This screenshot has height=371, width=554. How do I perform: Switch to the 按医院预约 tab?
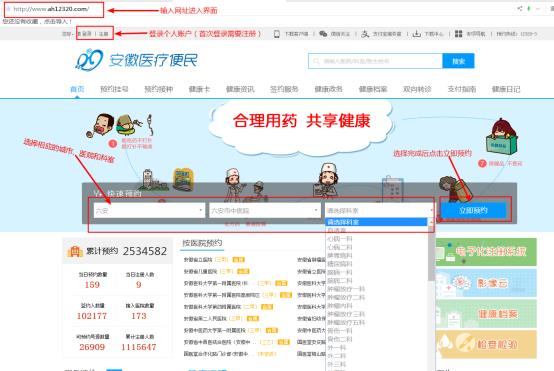(202, 243)
